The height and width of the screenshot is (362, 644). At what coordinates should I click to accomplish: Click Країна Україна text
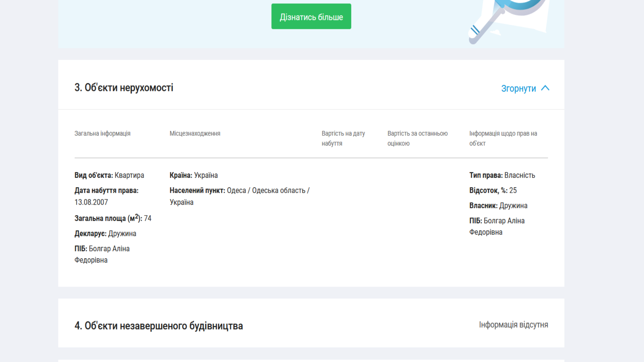point(194,175)
